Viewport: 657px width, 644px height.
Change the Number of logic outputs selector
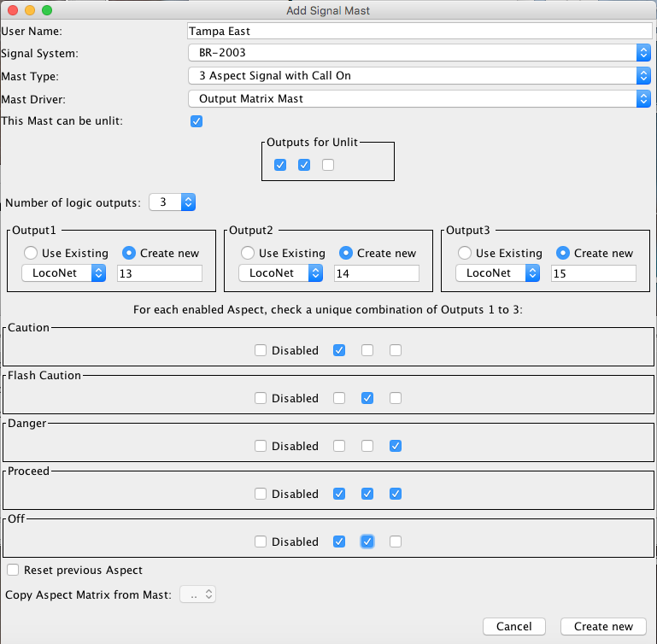click(173, 202)
